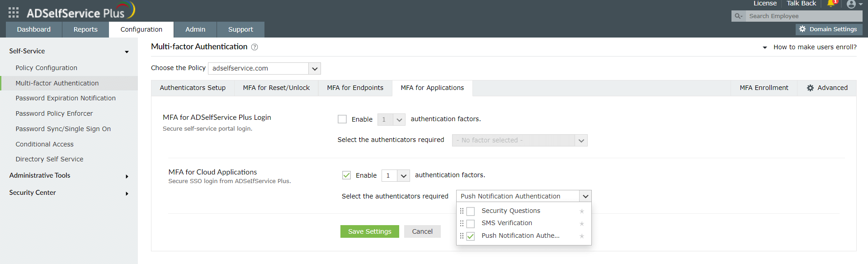Enable MFA for ADSelfService Plus Login

pyautogui.click(x=342, y=119)
